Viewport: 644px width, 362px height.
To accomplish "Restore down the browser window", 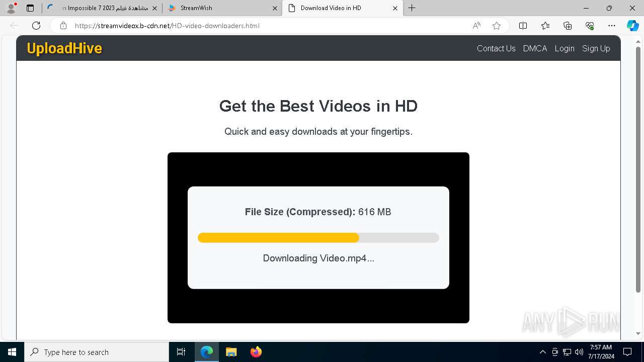I will point(609,8).
